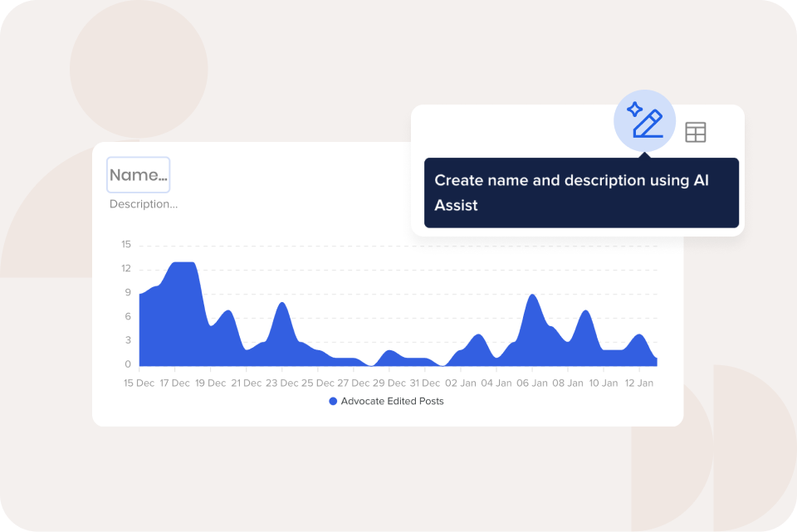This screenshot has height=532, width=797.
Task: Click the AI Assist sparkle pencil icon
Action: pos(645,122)
